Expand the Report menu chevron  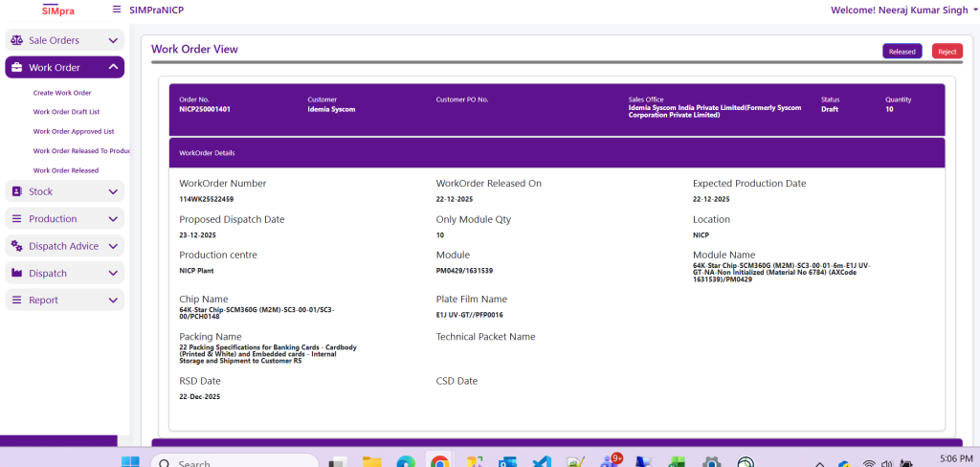click(x=113, y=300)
